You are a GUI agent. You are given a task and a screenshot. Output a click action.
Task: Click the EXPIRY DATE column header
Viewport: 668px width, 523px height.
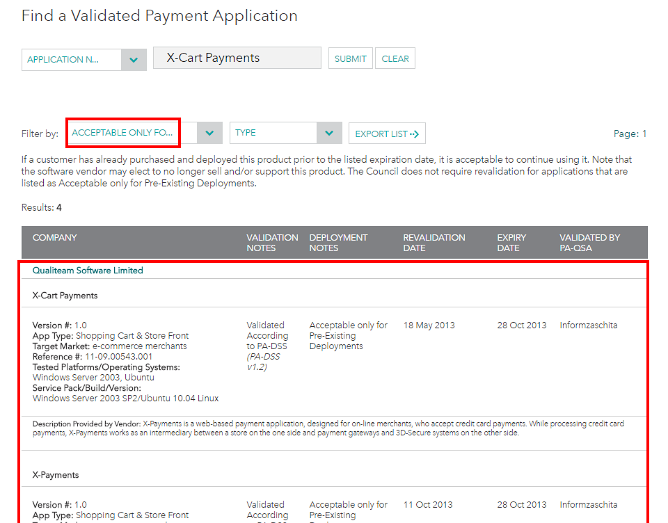click(x=511, y=243)
